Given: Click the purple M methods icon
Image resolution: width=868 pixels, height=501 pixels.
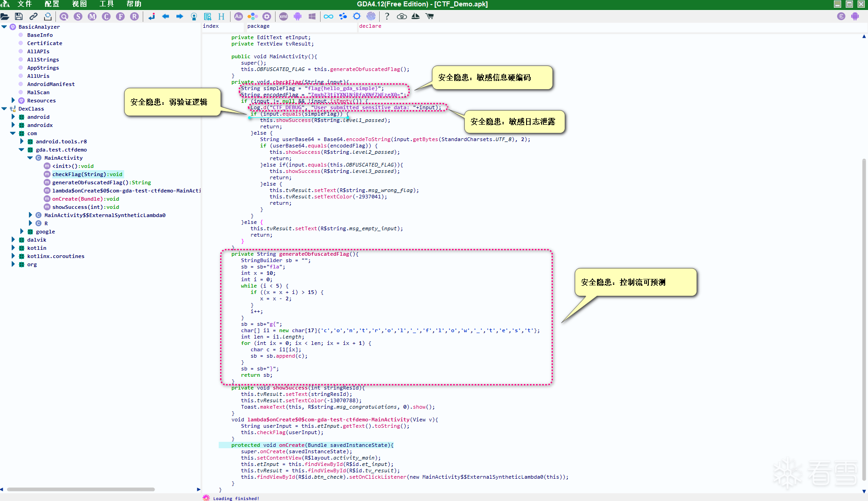Looking at the screenshot, I should [92, 16].
